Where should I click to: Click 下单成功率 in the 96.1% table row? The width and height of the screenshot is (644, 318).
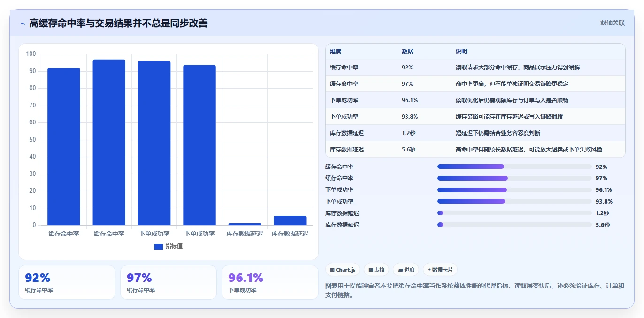344,100
